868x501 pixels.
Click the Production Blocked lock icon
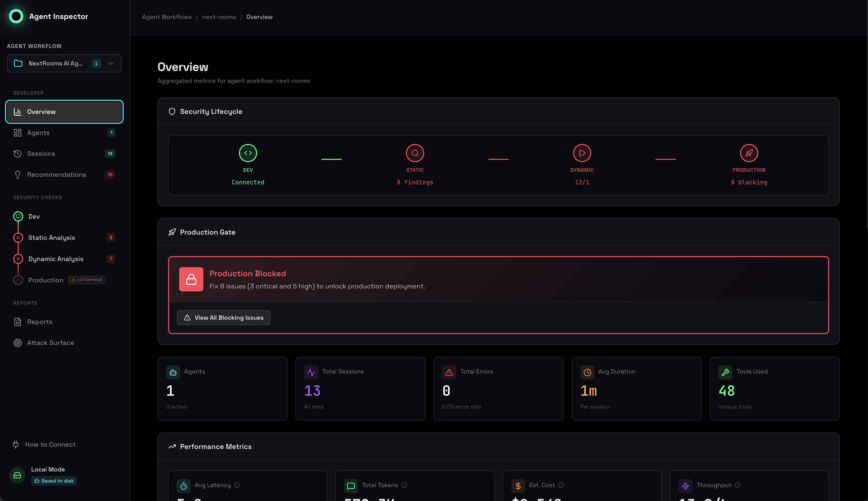(191, 279)
